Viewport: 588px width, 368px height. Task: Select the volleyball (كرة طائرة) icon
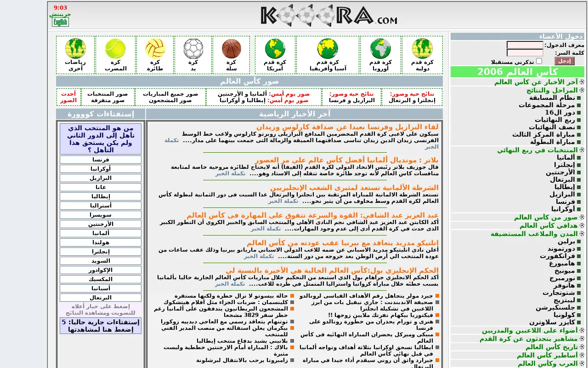point(155,49)
